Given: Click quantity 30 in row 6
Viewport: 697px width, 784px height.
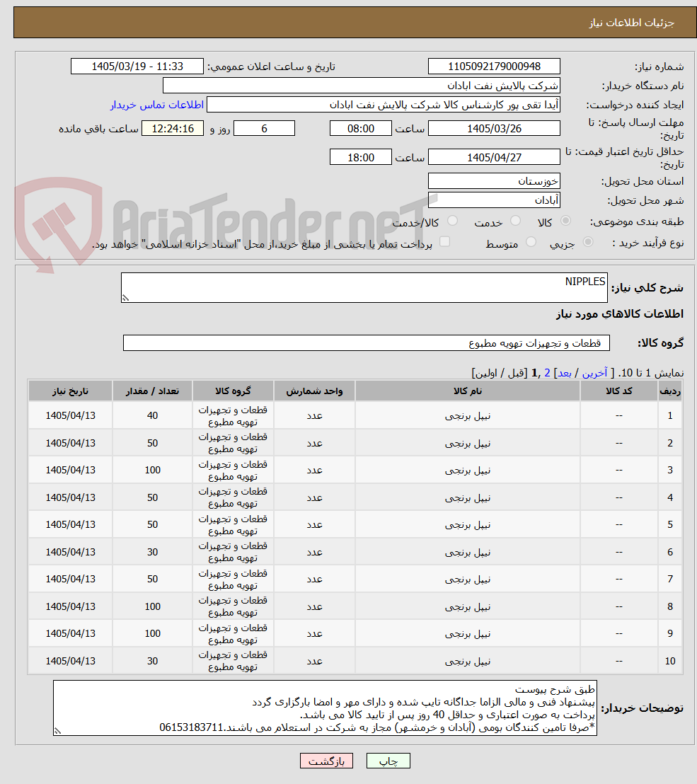Looking at the screenshot, I should click(x=153, y=552).
